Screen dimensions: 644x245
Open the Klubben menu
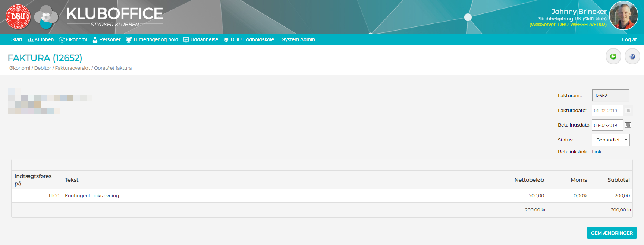41,39
